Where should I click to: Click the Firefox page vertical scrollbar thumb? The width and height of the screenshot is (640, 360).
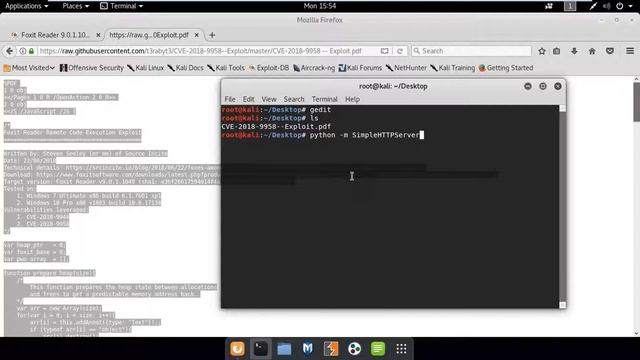[x=636, y=101]
